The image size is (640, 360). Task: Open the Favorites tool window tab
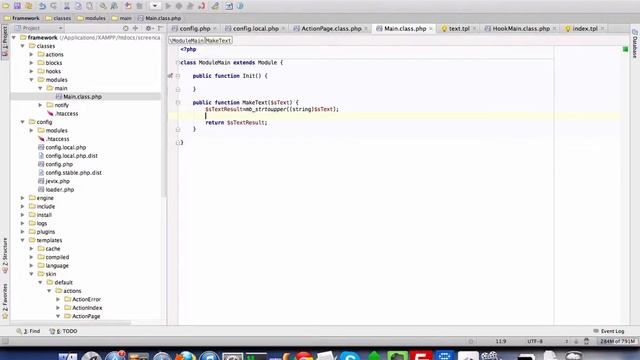[5, 301]
